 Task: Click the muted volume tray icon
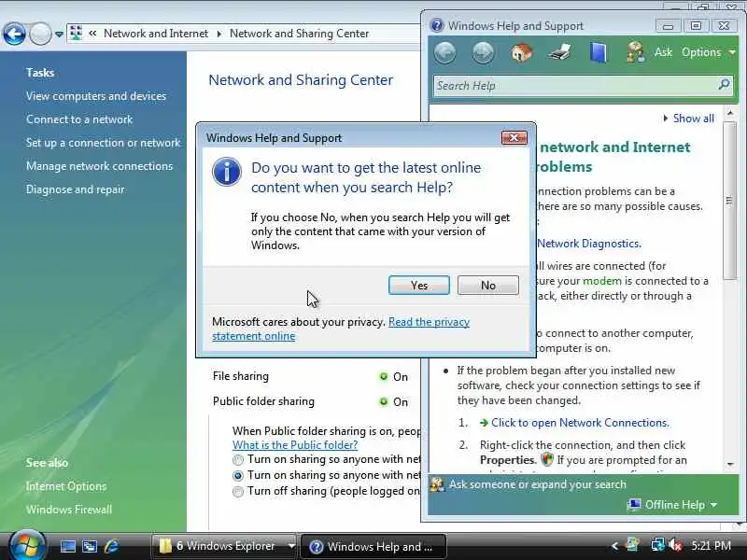pyautogui.click(x=675, y=545)
